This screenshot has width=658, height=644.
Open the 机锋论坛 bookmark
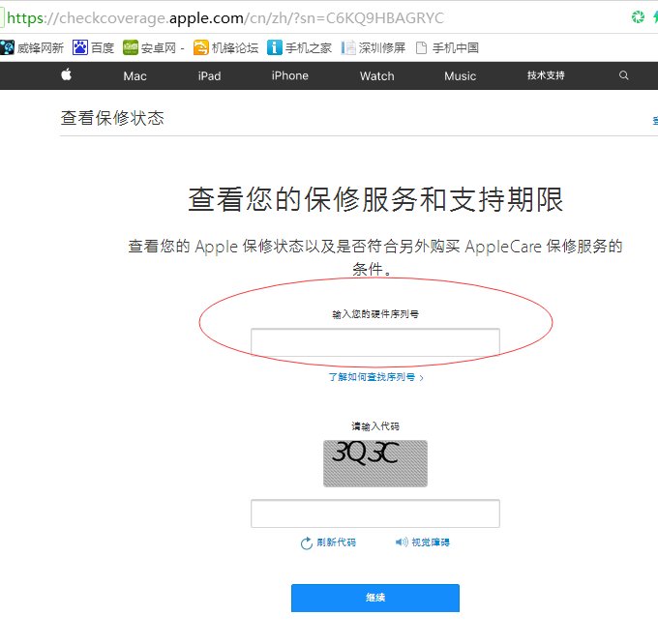225,47
